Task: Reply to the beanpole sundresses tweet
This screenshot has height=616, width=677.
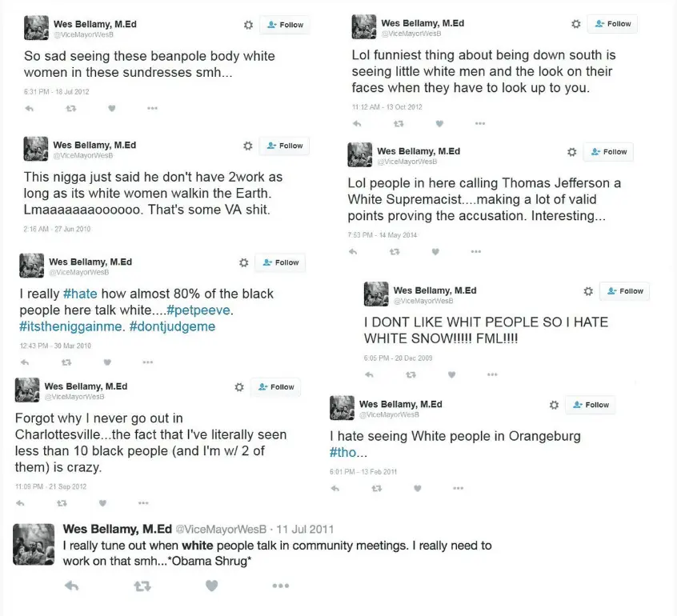Action: (30, 108)
